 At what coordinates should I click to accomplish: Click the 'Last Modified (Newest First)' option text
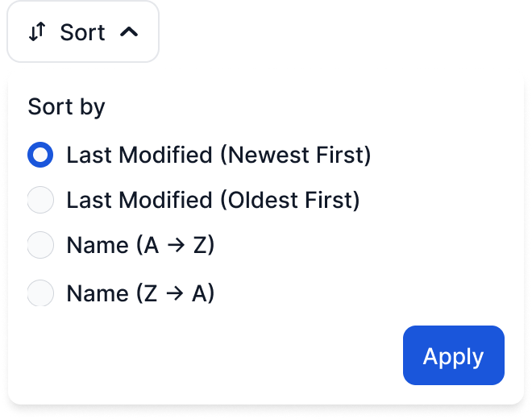(218, 155)
